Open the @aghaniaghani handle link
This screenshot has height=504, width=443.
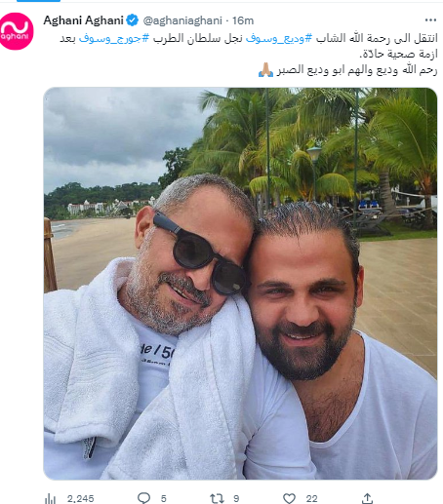coord(182,20)
